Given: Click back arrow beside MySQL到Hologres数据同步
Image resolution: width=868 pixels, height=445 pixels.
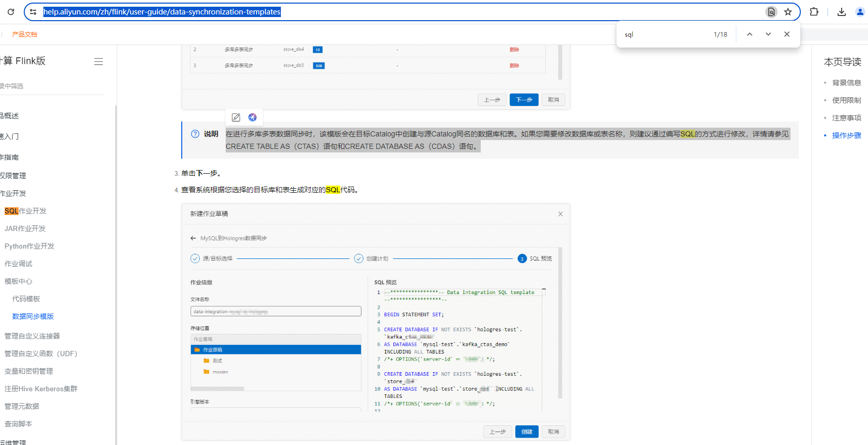Looking at the screenshot, I should click(193, 238).
